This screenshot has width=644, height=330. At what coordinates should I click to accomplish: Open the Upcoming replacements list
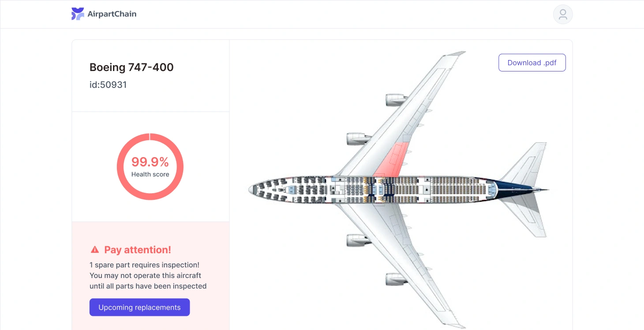139,307
